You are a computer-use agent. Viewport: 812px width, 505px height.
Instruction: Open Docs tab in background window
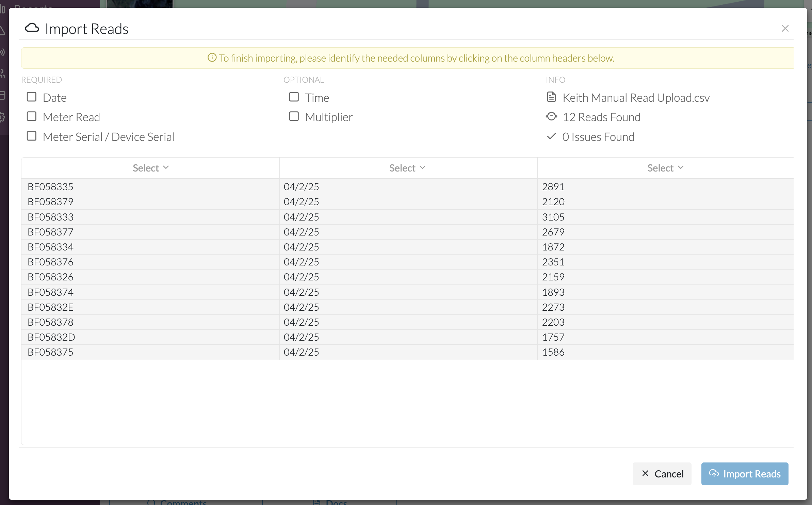pyautogui.click(x=330, y=502)
